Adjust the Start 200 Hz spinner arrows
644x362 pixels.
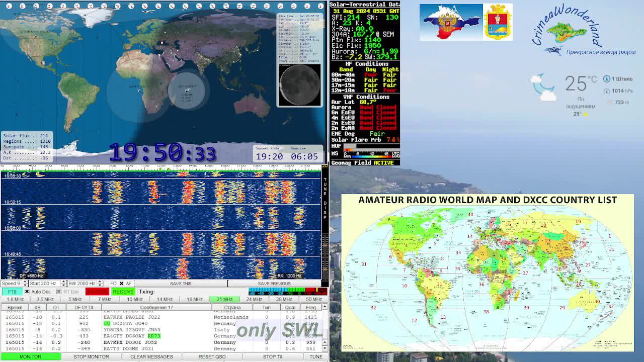63,284
